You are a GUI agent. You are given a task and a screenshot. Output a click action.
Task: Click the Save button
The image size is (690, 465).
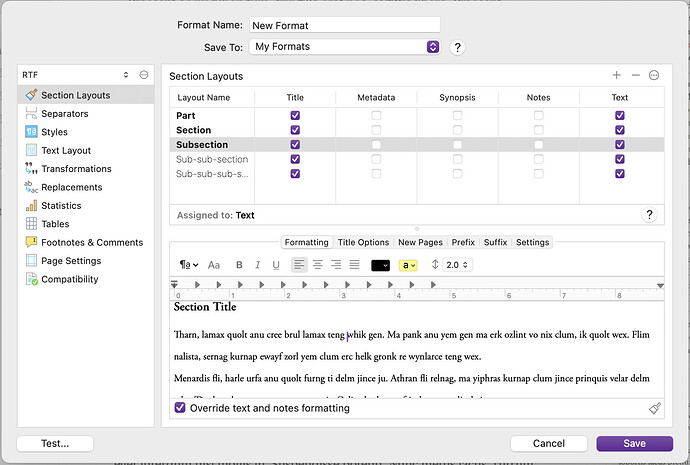(x=635, y=443)
